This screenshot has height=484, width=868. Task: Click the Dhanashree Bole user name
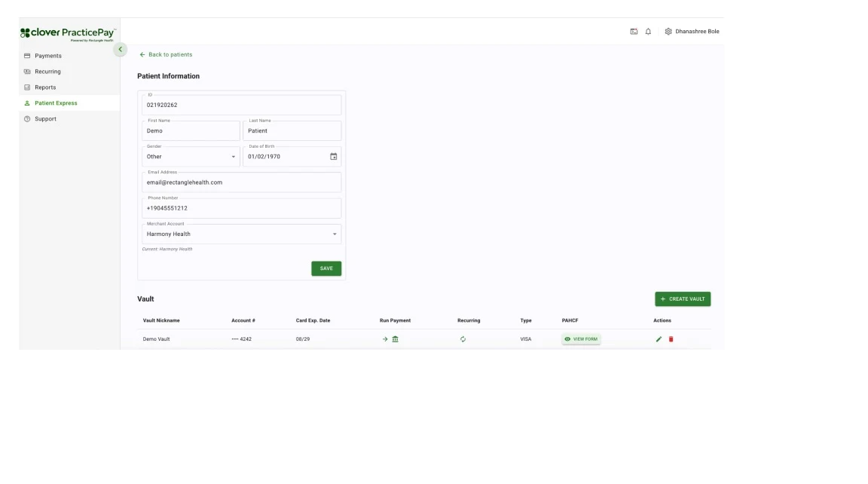pos(697,32)
